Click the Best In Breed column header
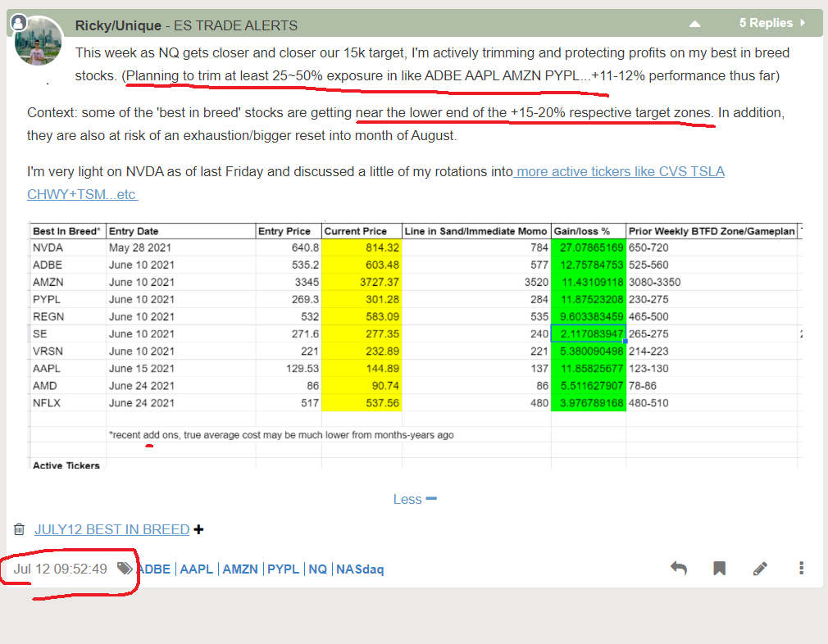This screenshot has height=644, width=828. pyautogui.click(x=67, y=231)
